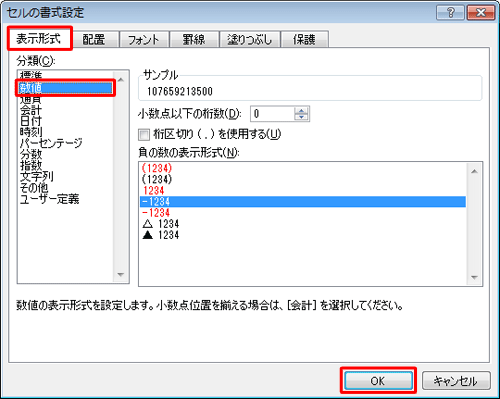
Task: Open the 塗りつぶし tab
Action: [x=250, y=39]
